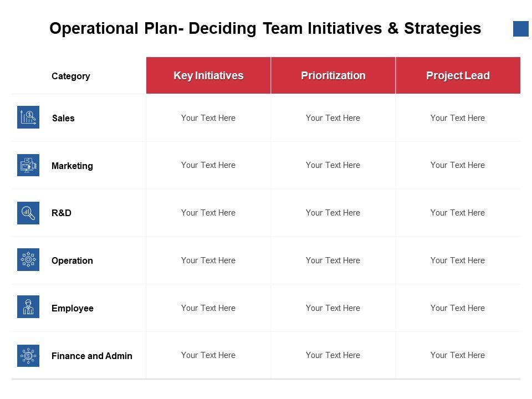
Task: Select the Operation gear icon
Action: (x=28, y=260)
